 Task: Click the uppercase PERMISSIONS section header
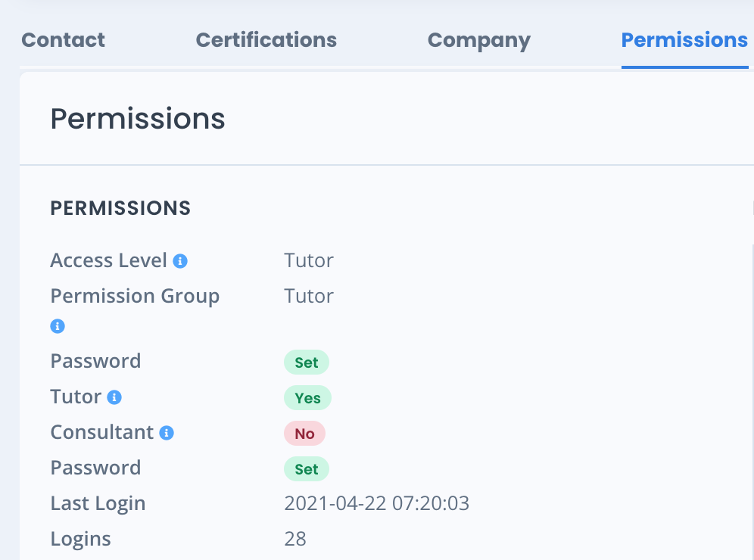(x=120, y=208)
